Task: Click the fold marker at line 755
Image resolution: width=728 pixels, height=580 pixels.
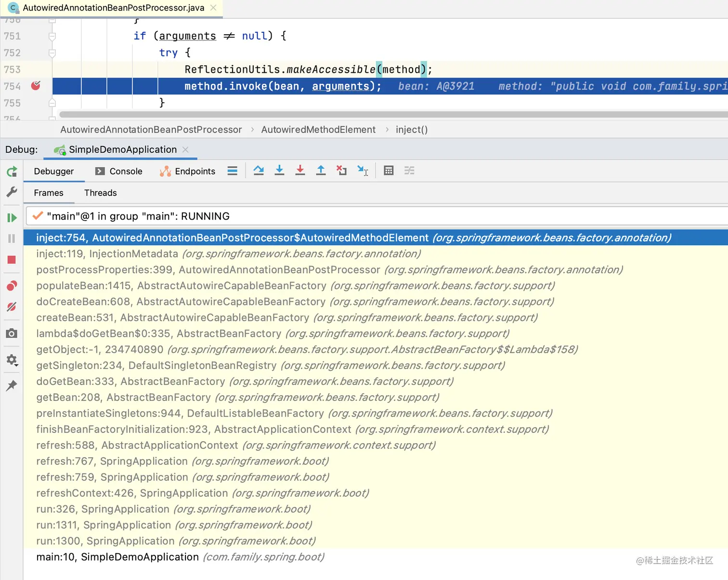Action: 52,103
